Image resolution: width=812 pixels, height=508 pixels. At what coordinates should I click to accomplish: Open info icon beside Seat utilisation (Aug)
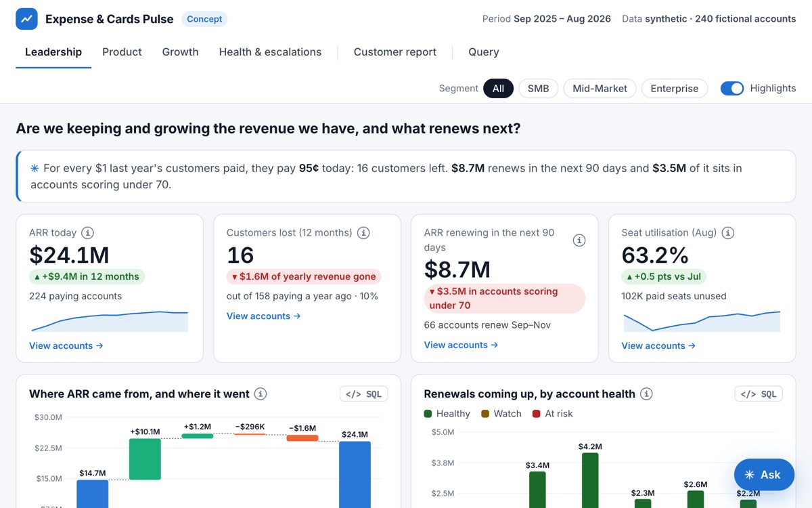point(727,233)
